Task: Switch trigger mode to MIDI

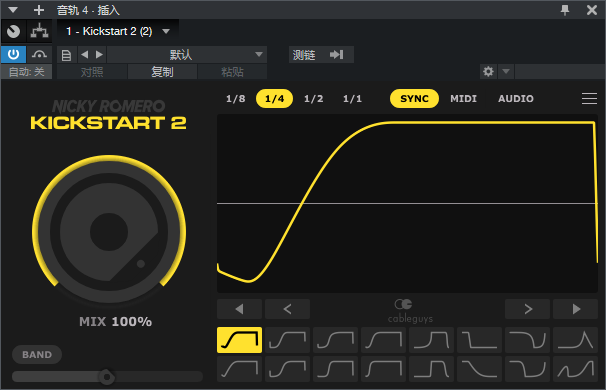Action: (x=463, y=99)
